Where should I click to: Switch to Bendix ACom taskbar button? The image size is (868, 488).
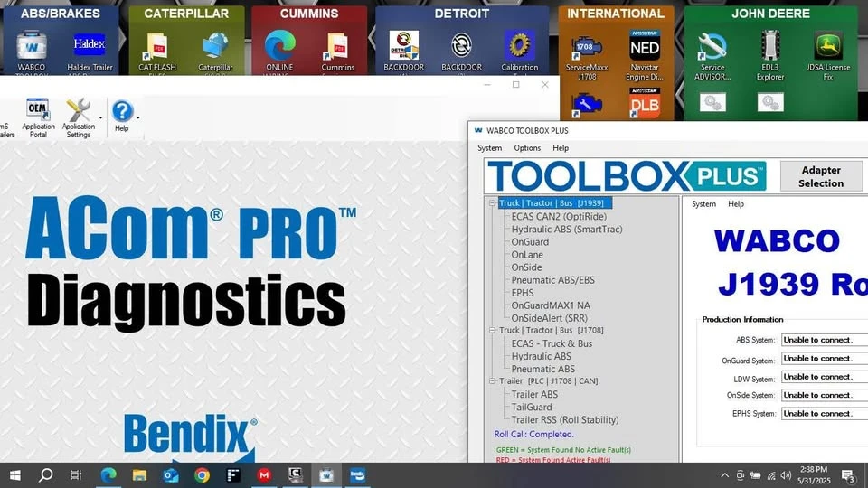click(358, 475)
